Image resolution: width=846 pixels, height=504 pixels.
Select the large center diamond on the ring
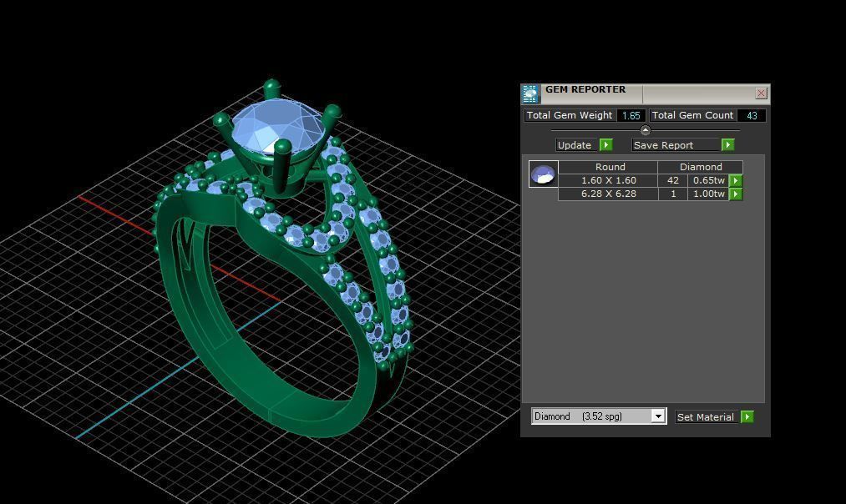click(x=278, y=125)
